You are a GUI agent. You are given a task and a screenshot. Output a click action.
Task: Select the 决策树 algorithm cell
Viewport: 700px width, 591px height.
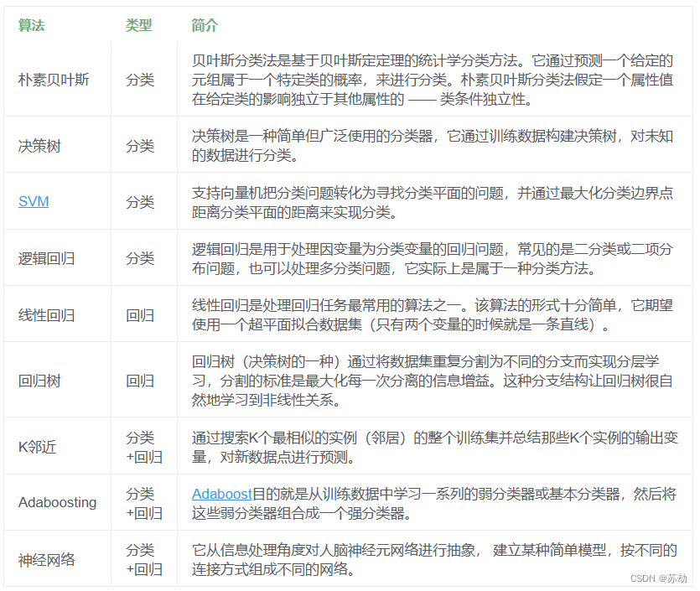coord(39,146)
